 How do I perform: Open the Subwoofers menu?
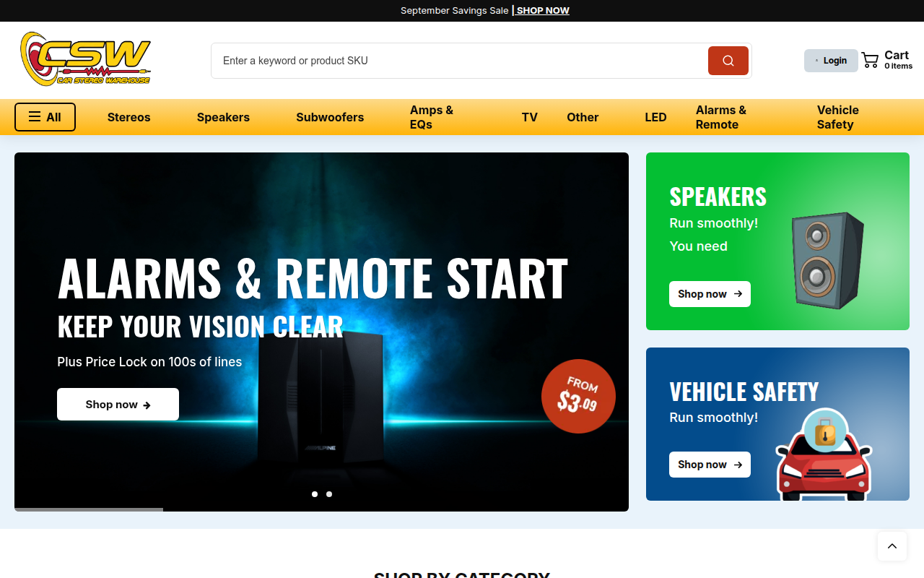330,117
